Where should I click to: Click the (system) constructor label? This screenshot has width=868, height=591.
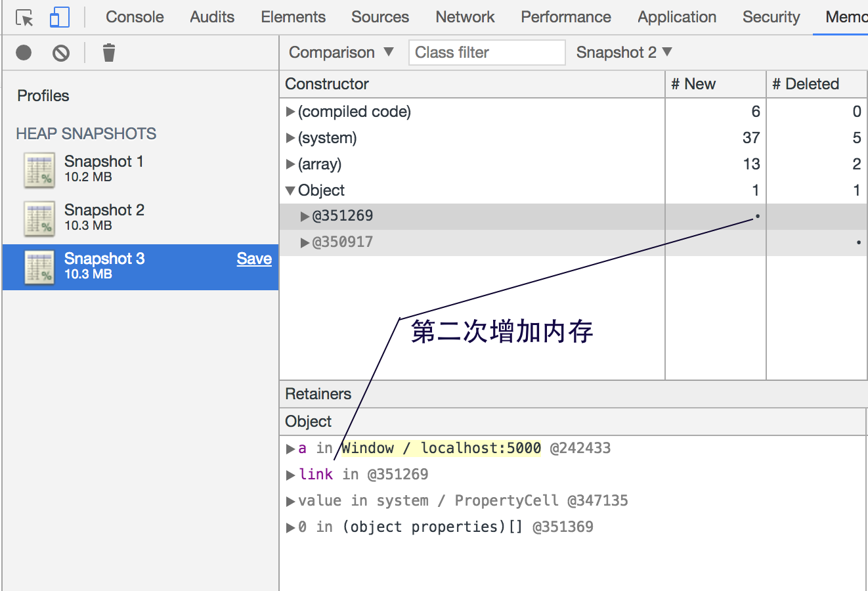(328, 138)
